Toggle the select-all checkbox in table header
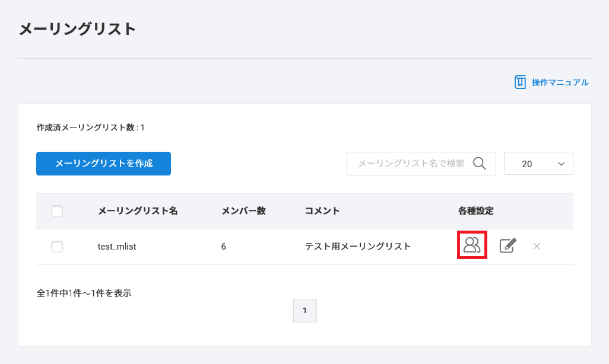The width and height of the screenshot is (609, 364). coord(57,211)
